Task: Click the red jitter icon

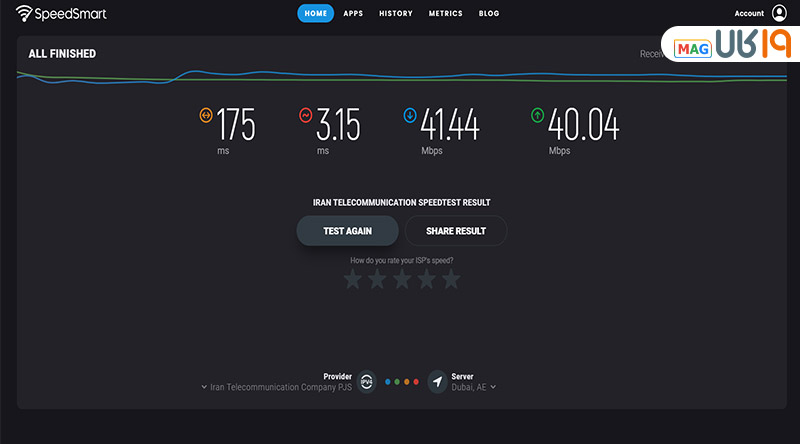Action: point(306,116)
